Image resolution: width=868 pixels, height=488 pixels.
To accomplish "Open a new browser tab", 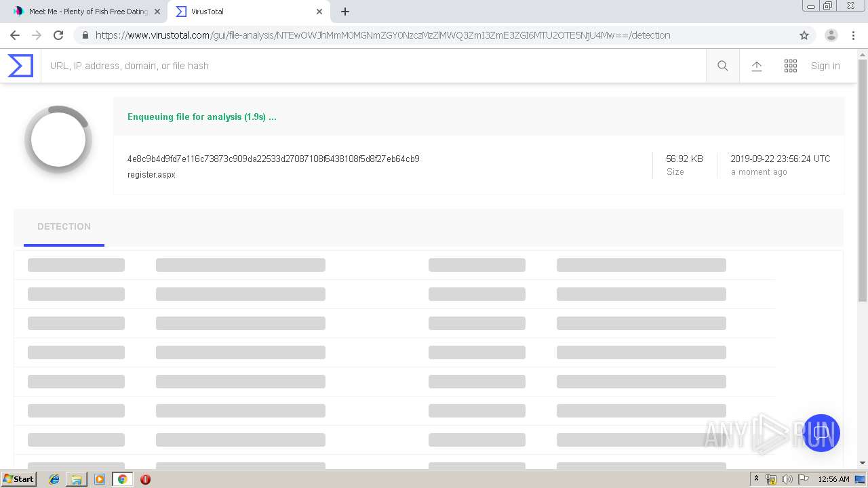I will (x=345, y=12).
